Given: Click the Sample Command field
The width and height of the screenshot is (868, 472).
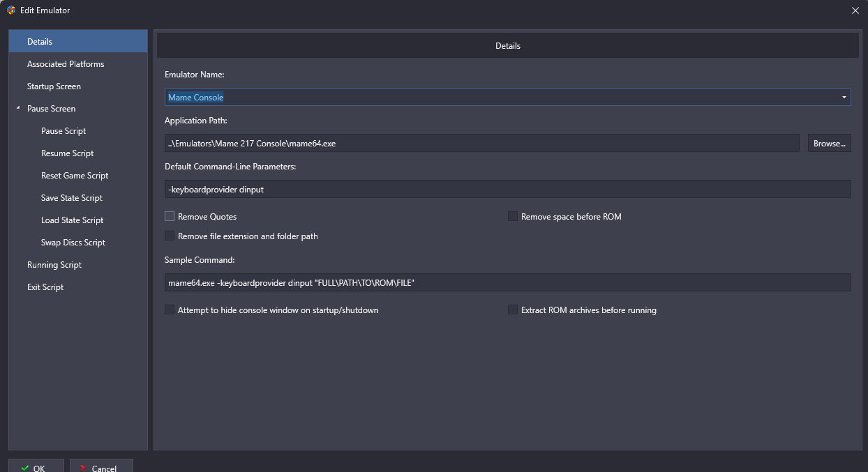Looking at the screenshot, I should 508,282.
